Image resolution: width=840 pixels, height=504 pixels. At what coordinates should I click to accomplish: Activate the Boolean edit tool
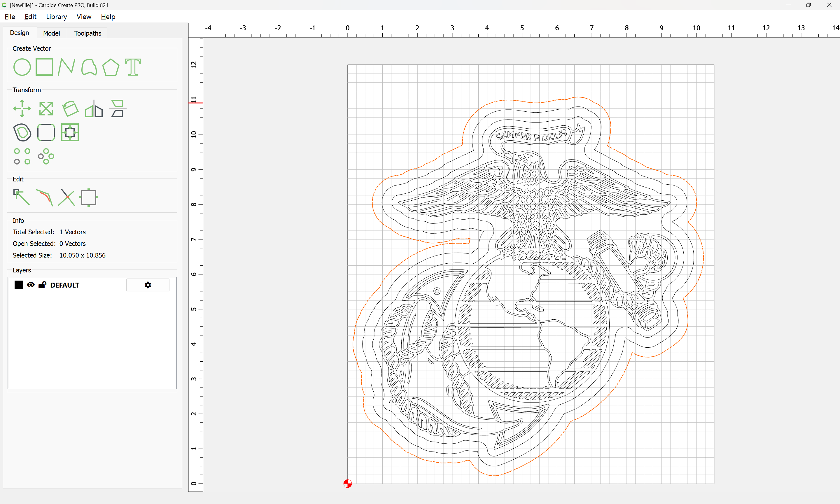[89, 197]
